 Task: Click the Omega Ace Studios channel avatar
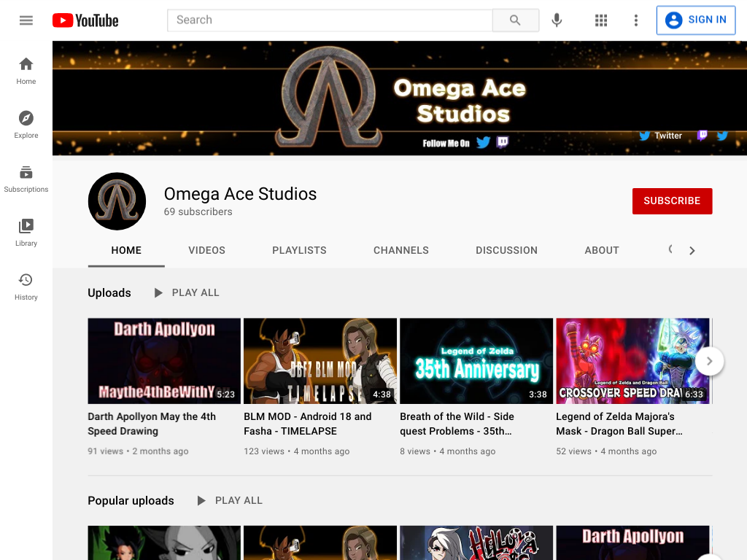point(117,201)
